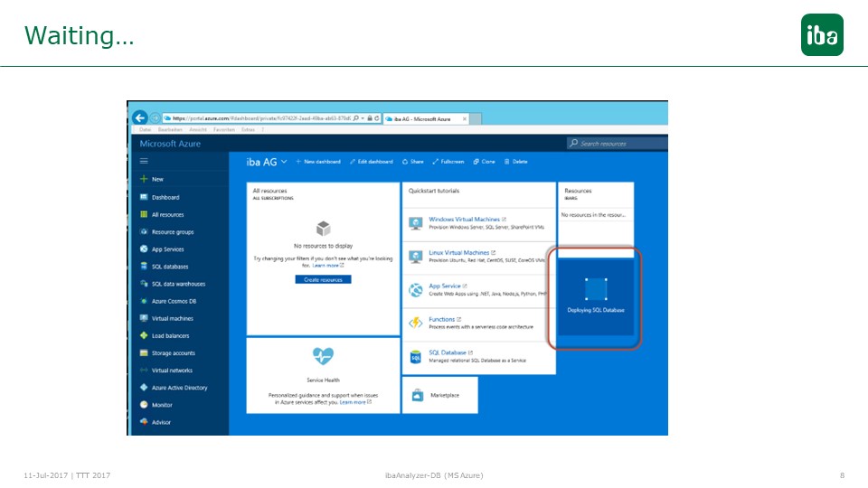This screenshot has width=868, height=488.
Task: Click the browser URL address field
Action: pyautogui.click(x=262, y=118)
